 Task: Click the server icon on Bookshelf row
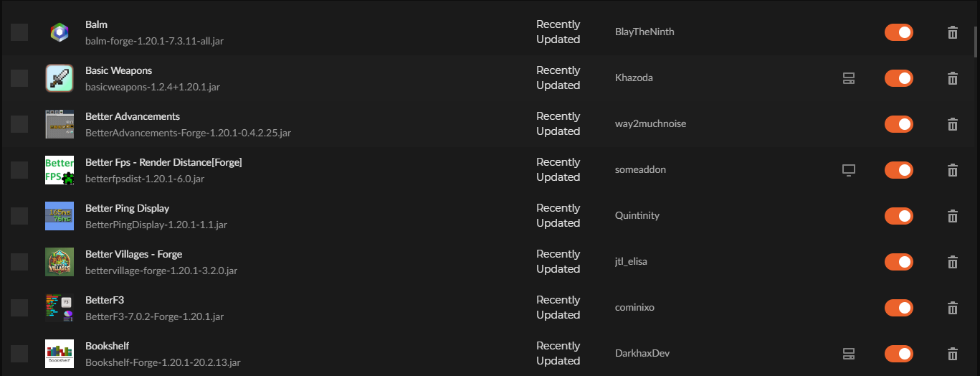pos(849,354)
